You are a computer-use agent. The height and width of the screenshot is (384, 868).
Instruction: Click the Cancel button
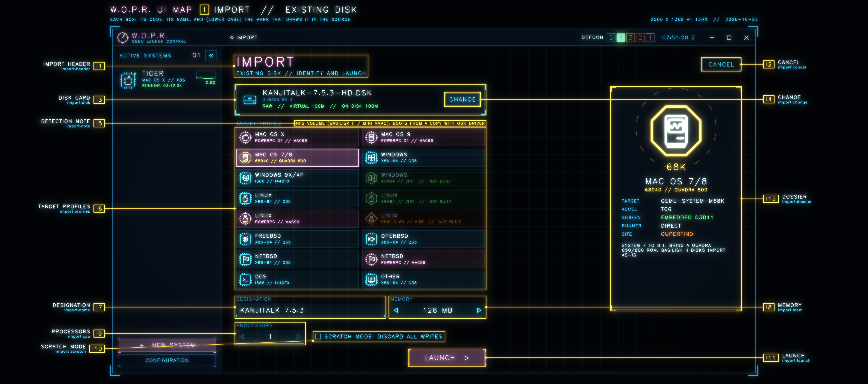pyautogui.click(x=721, y=65)
